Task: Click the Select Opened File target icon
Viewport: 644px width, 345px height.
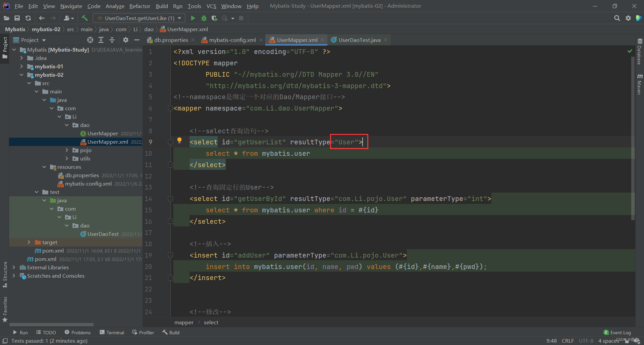Action: tap(90, 40)
